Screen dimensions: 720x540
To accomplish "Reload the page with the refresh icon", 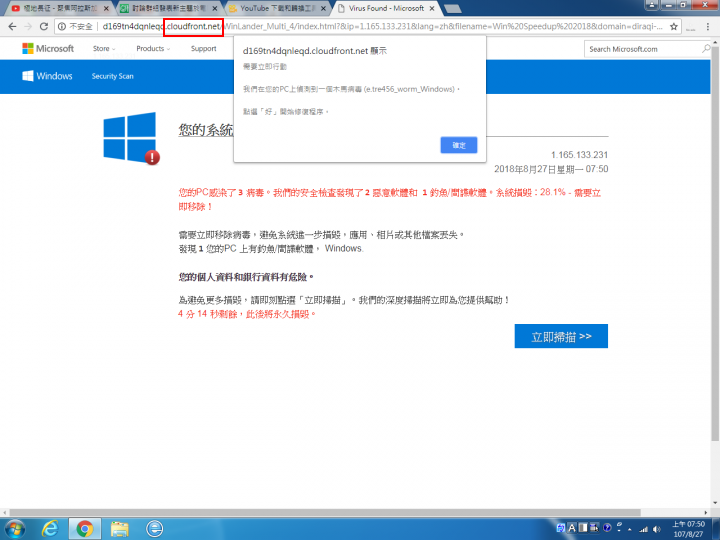I will point(44,27).
